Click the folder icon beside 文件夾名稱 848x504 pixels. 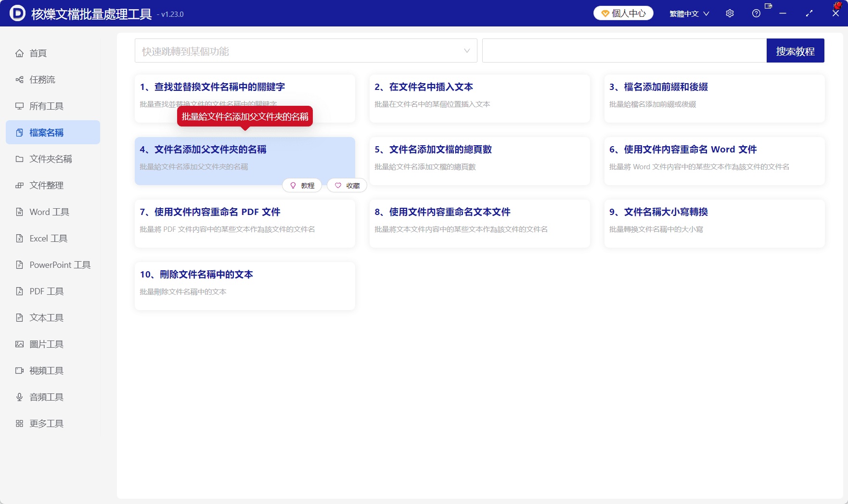coord(19,159)
